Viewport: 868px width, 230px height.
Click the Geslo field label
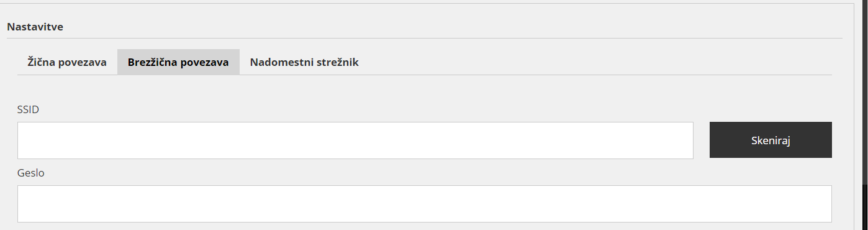31,173
